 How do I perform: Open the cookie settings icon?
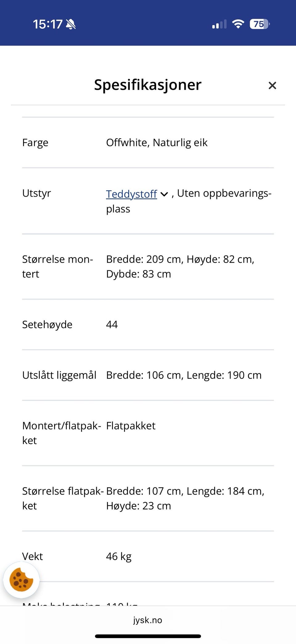[x=21, y=580]
